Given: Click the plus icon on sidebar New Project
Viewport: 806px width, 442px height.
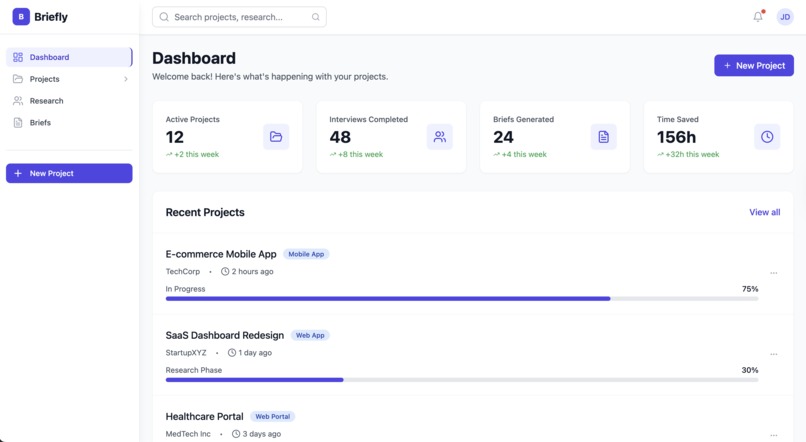Looking at the screenshot, I should (x=18, y=173).
